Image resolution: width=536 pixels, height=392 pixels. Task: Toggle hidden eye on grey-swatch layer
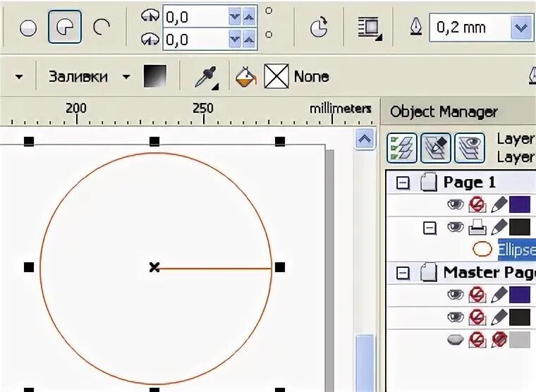tap(456, 340)
